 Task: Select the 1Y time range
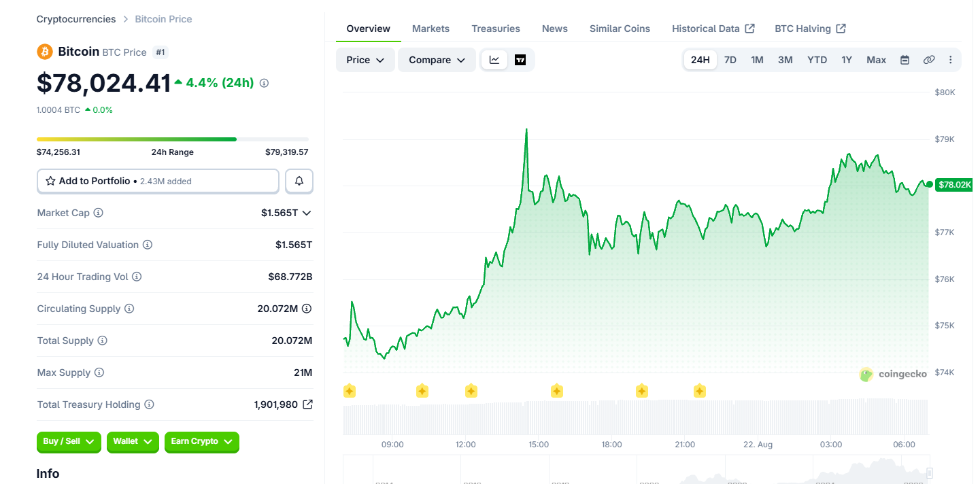847,60
